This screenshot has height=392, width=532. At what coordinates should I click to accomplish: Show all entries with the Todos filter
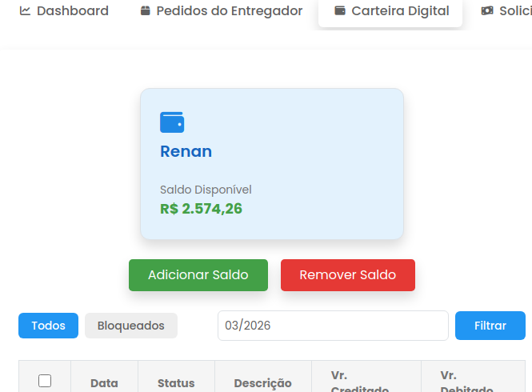[48, 326]
